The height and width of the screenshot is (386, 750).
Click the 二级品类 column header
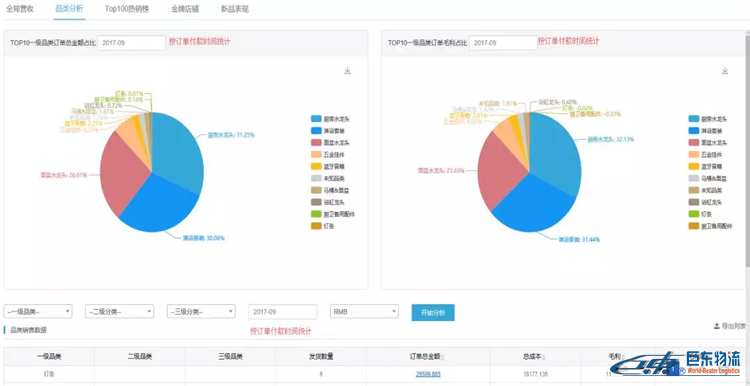[x=140, y=356]
